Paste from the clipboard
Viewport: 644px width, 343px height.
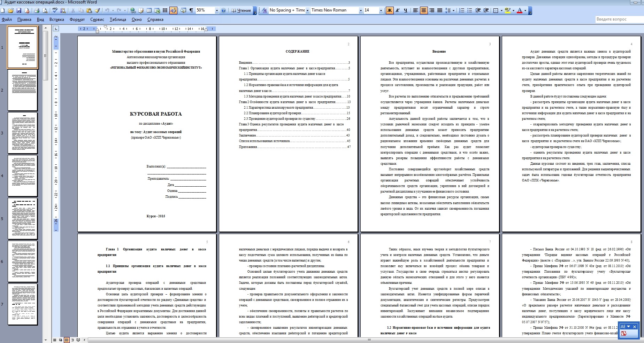click(89, 10)
